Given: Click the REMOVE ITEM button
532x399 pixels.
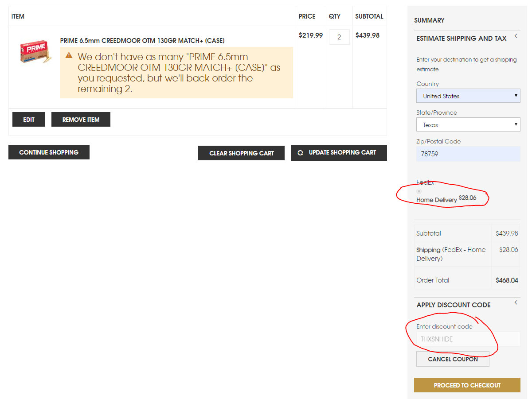Looking at the screenshot, I should coord(81,120).
